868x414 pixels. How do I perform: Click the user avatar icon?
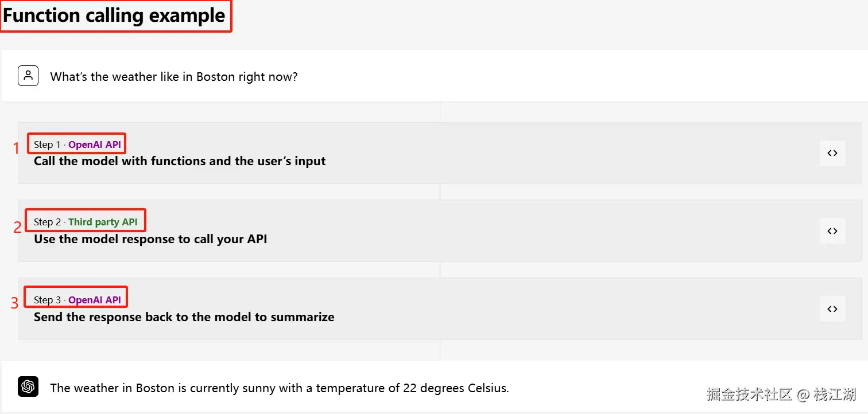point(28,76)
